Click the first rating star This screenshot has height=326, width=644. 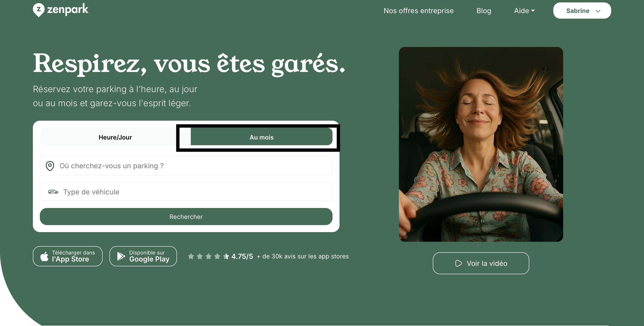click(191, 256)
